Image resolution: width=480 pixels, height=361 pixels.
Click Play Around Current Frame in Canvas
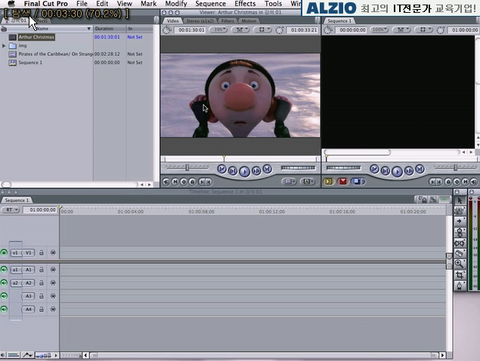(x=409, y=171)
